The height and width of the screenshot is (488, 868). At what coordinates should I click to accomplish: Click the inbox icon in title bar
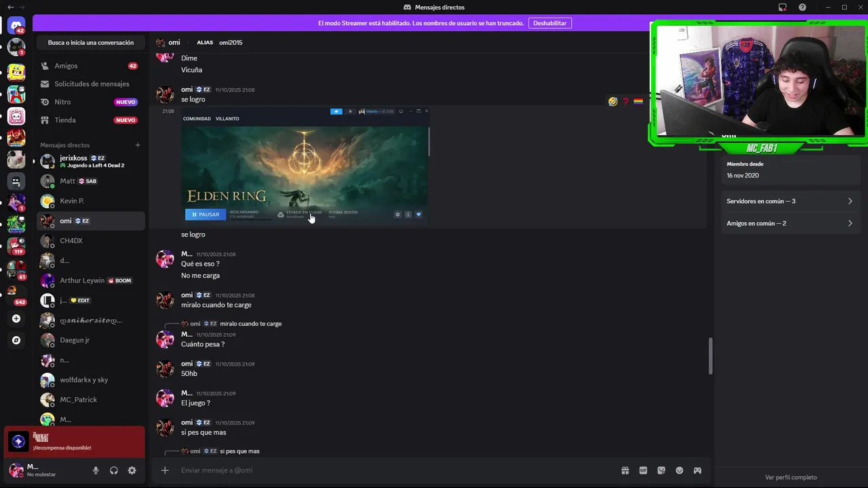(783, 7)
